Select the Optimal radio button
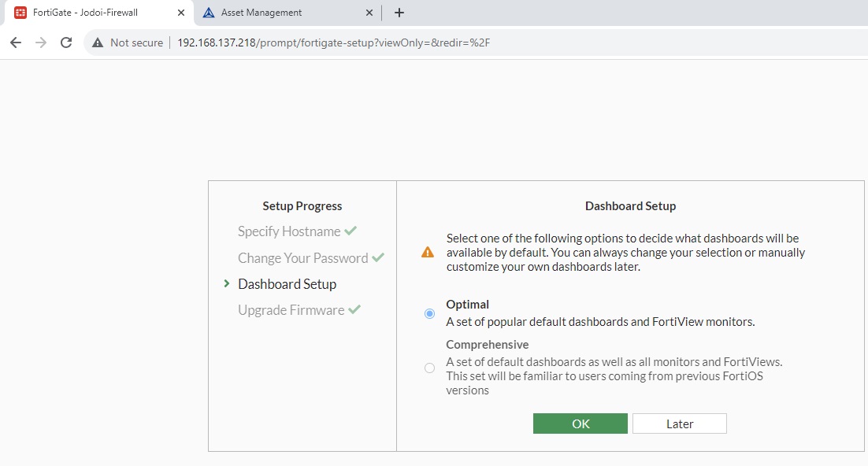The width and height of the screenshot is (868, 466). click(429, 313)
